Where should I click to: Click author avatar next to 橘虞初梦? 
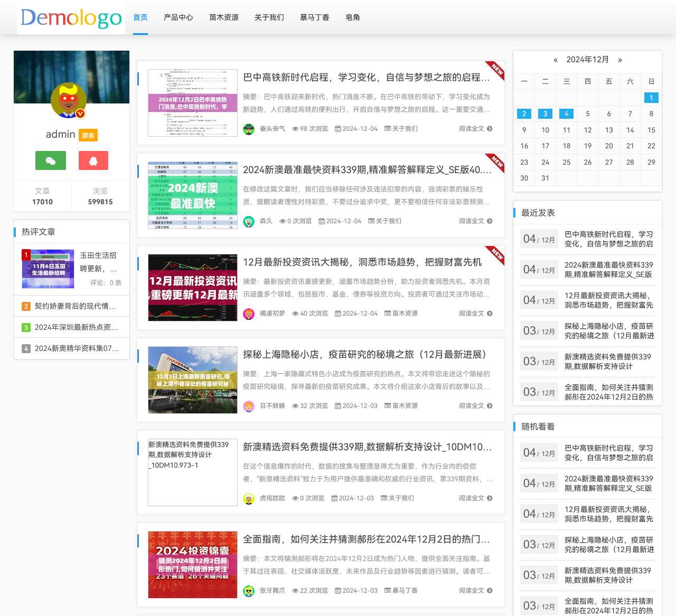click(249, 314)
